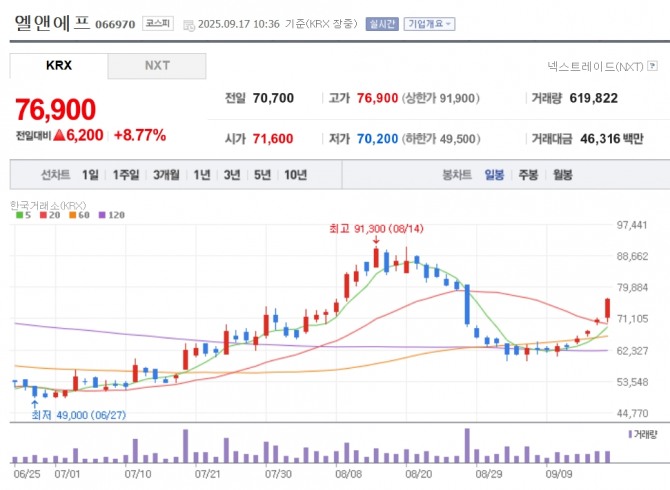Click the 실시간 real-time button
This screenshot has height=490, width=670.
click(x=382, y=23)
